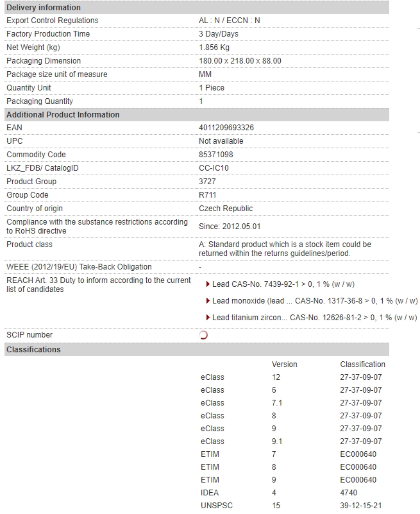Open Lead monoxide CAS-No. 1317-36-8 details

click(x=315, y=301)
